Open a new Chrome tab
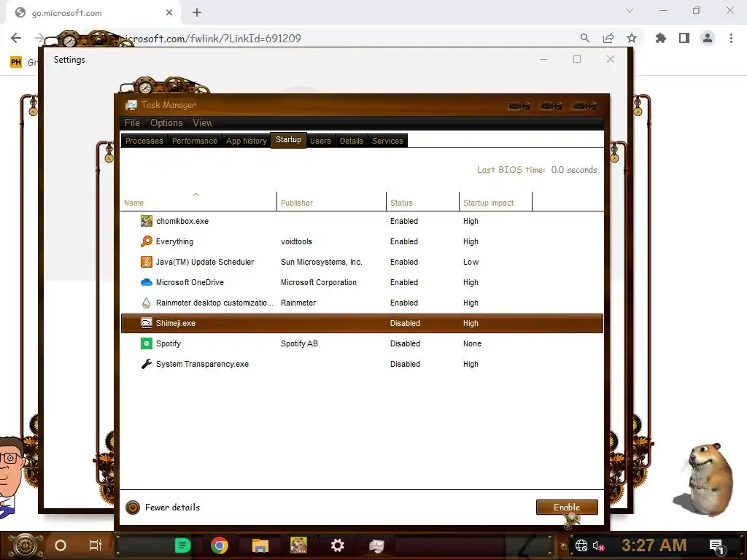This screenshot has height=560, width=747. tap(197, 12)
